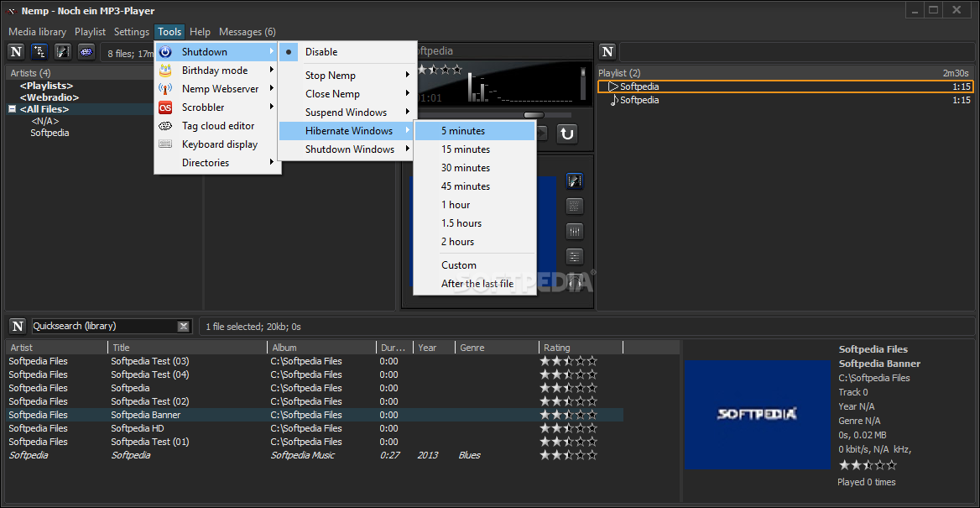Select the italic Softpedia Music track row
Screen dimensions: 980x508
(x=315, y=455)
